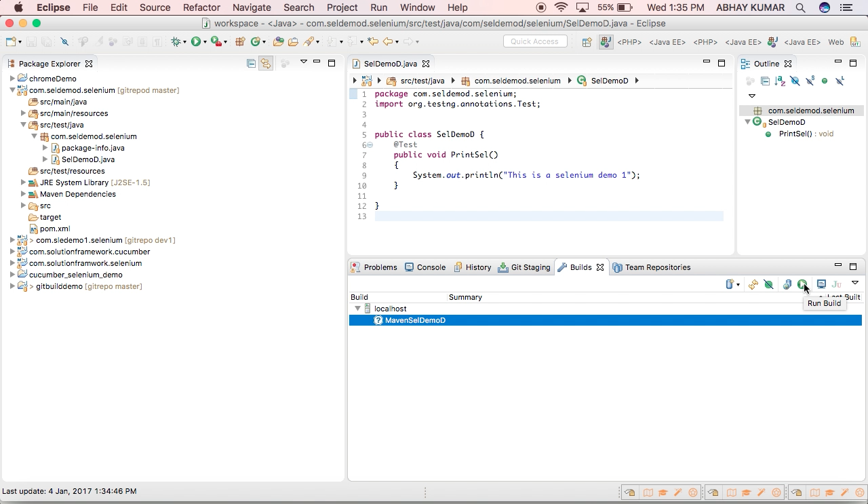
Task: Select MavenSelDemoD build row
Action: click(x=605, y=320)
